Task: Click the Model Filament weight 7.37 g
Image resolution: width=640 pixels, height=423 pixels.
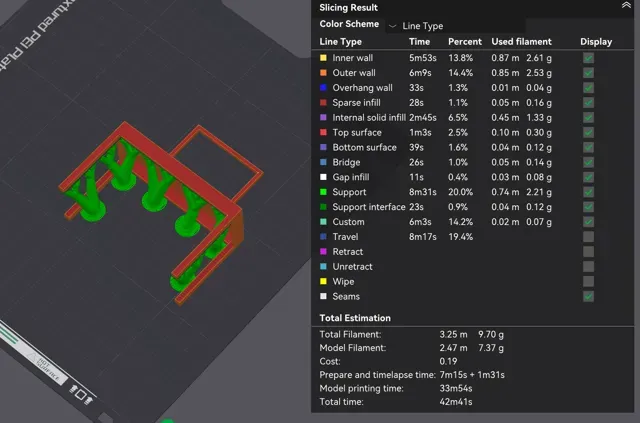Action: [x=491, y=348]
